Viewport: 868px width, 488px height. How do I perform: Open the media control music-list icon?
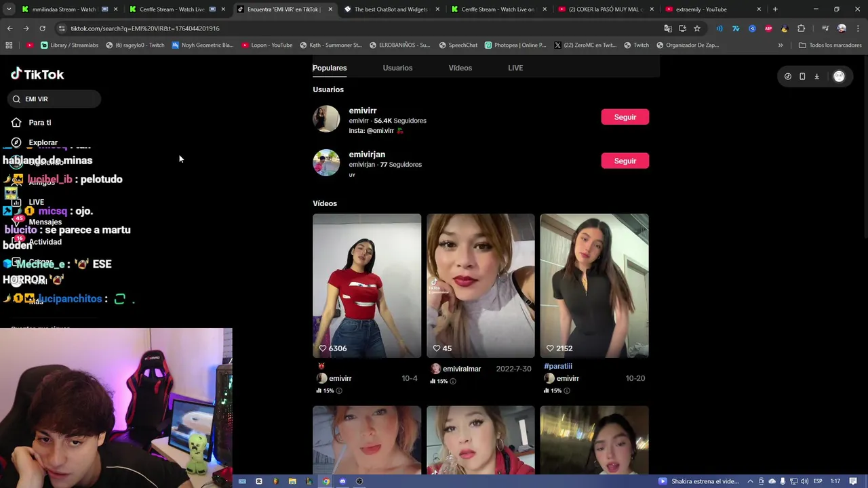coord(825,28)
